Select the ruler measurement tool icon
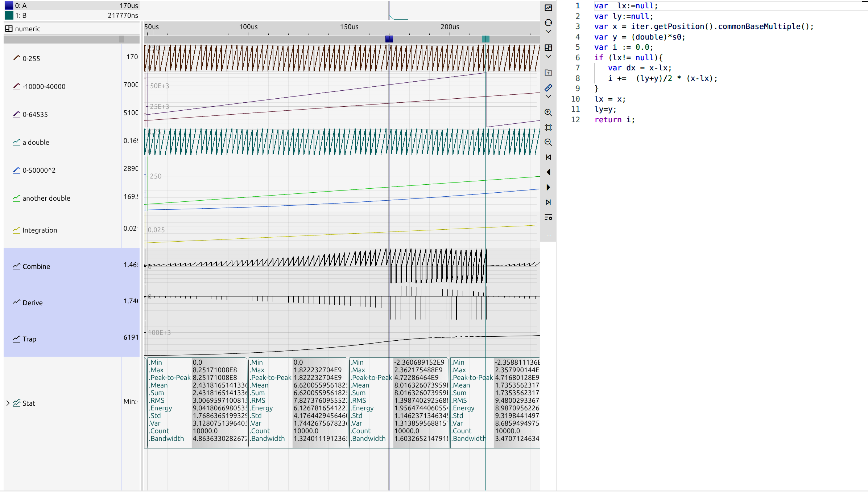This screenshot has width=868, height=492. [548, 87]
